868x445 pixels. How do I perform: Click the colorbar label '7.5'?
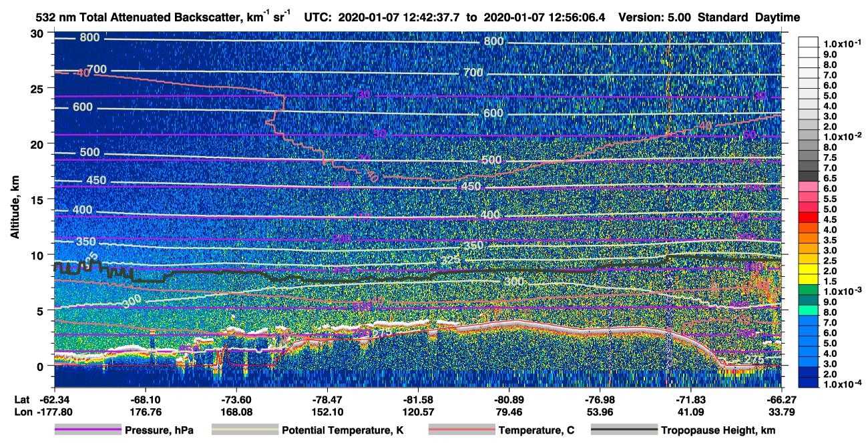pyautogui.click(x=829, y=157)
